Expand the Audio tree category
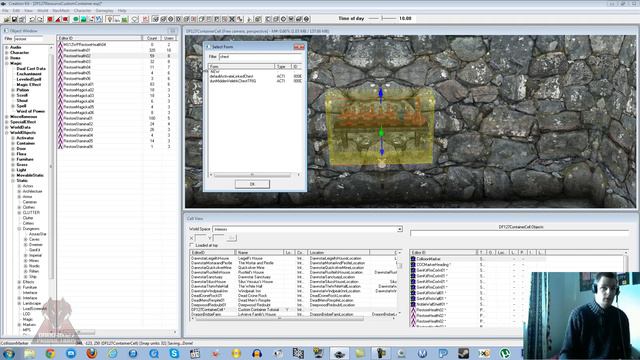Viewport: 640px width, 360px height. click(7, 47)
